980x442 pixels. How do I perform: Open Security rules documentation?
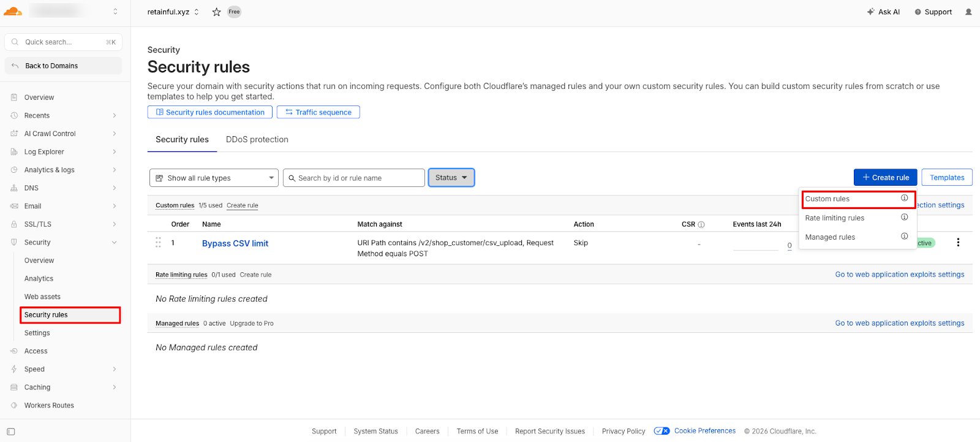click(210, 112)
